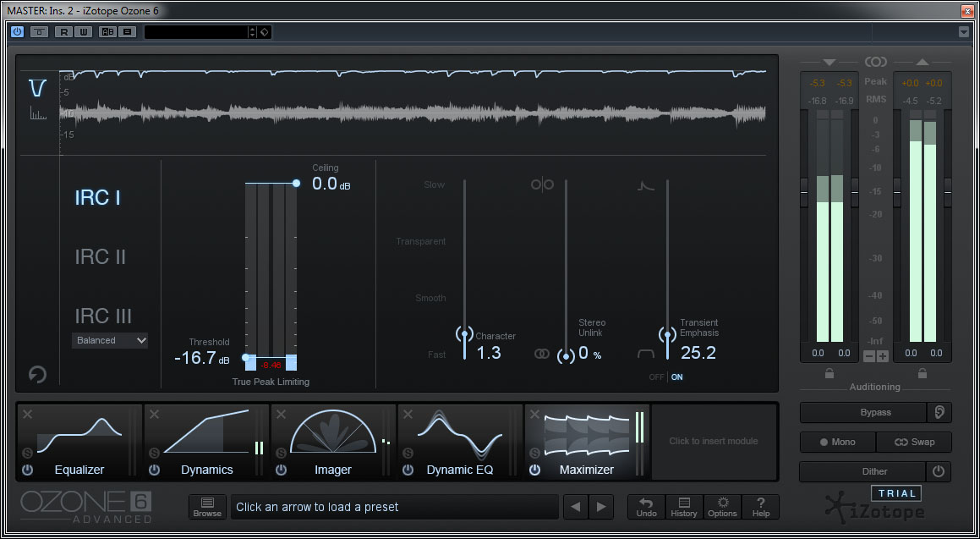Click the histogram view icon
The width and height of the screenshot is (980, 539).
point(38,113)
